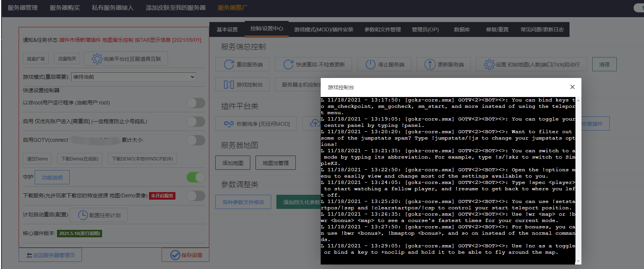Click the game console (游戏控制台) panel icon
This screenshot has width=644, height=269.
229,85
